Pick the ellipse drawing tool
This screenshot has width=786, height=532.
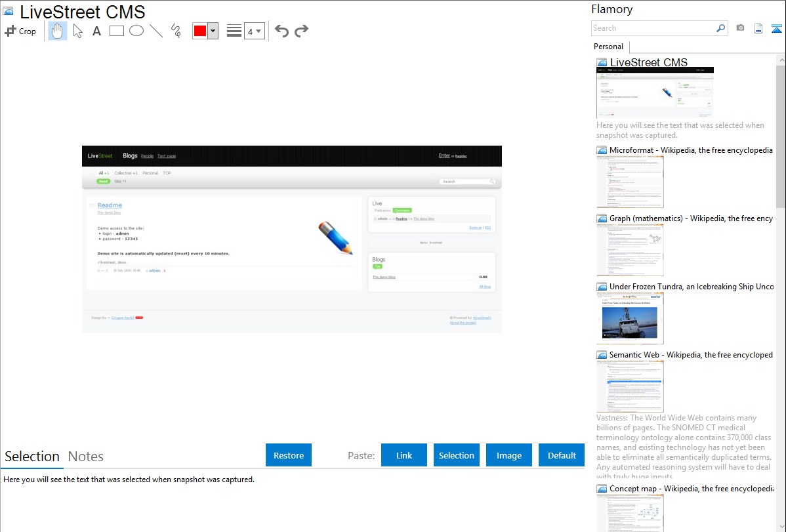tap(136, 31)
